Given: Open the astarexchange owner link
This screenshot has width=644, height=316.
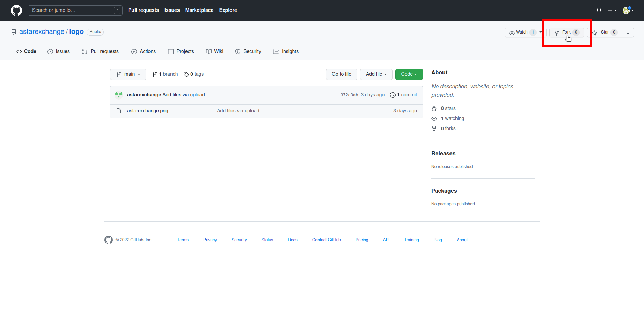Looking at the screenshot, I should pyautogui.click(x=42, y=31).
